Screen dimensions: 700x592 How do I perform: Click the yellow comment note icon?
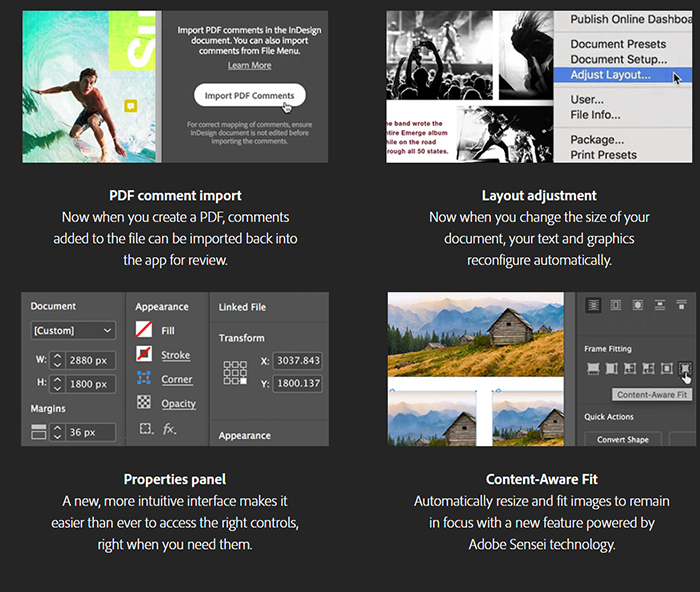130,104
